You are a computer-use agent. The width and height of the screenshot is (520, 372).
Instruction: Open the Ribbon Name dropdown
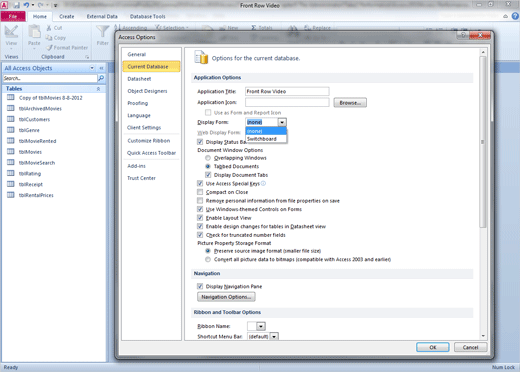pos(261,326)
